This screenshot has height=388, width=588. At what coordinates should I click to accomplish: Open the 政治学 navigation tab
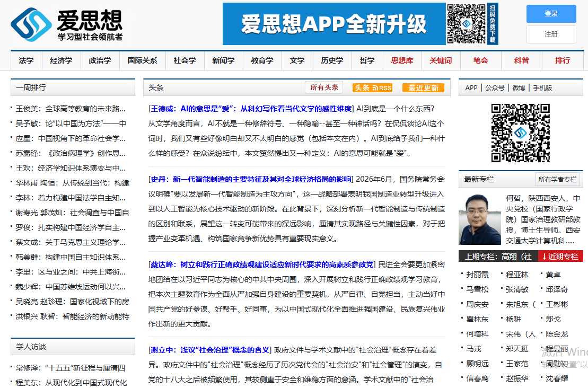point(100,61)
